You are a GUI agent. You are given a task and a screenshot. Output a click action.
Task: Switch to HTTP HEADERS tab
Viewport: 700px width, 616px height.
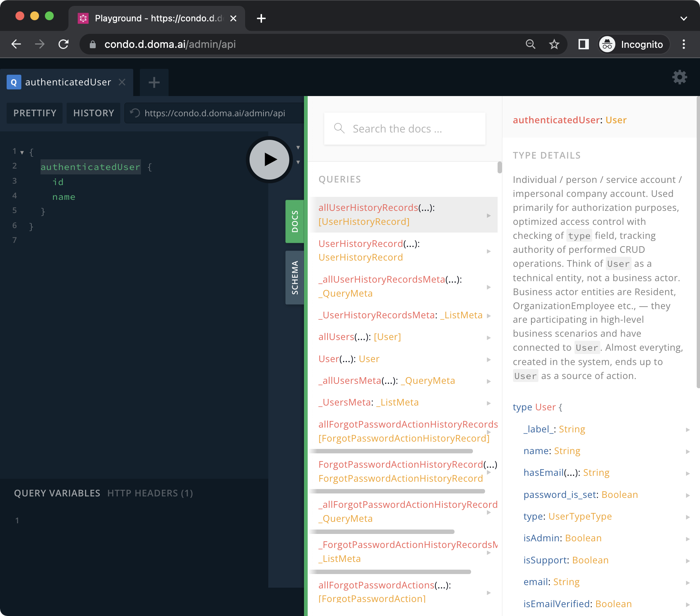point(150,493)
